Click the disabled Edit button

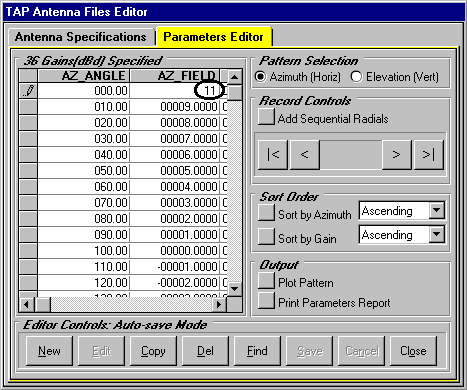(101, 351)
